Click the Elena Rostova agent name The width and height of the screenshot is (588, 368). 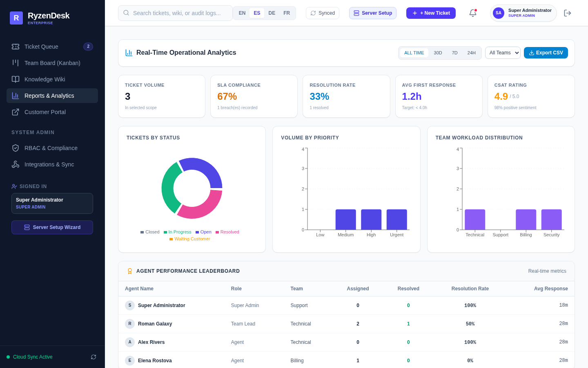tap(155, 361)
